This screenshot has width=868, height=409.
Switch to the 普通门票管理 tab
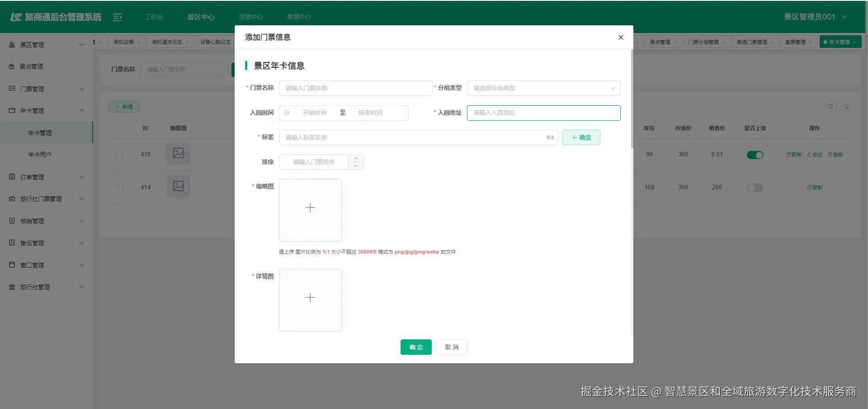click(x=753, y=42)
